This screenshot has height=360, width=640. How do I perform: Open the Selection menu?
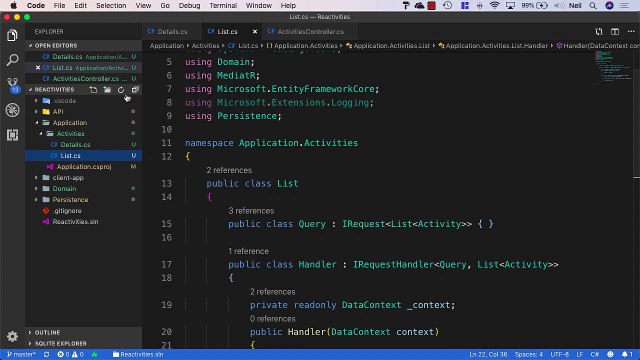tap(111, 6)
